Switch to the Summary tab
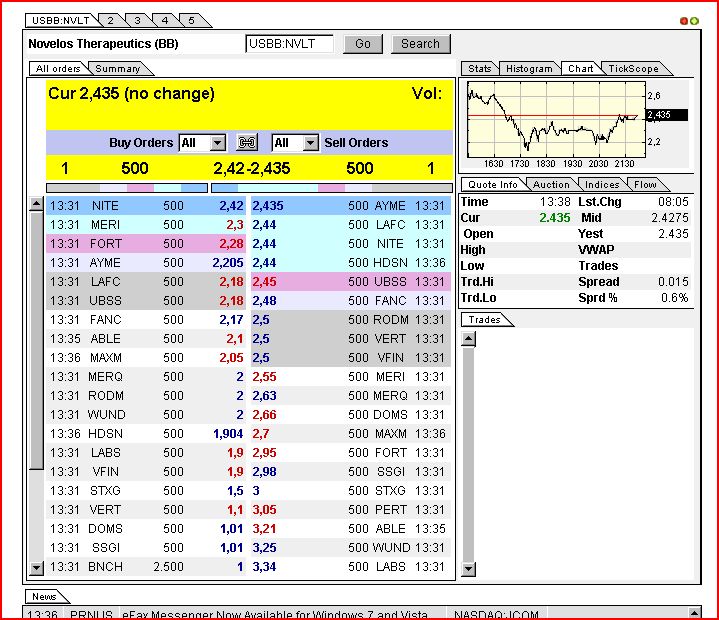This screenshot has height=620, width=719. tap(118, 69)
